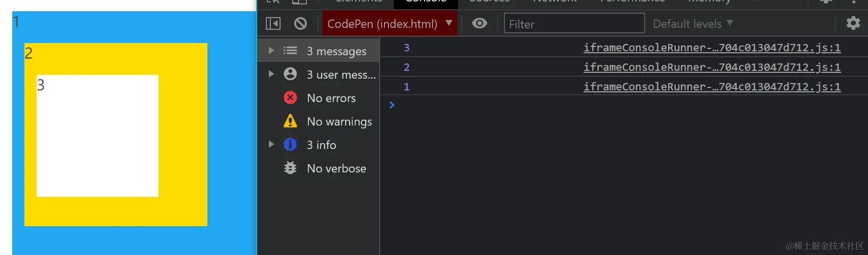Image resolution: width=868 pixels, height=255 pixels.
Task: Click the No verbose bug icon
Action: (290, 168)
